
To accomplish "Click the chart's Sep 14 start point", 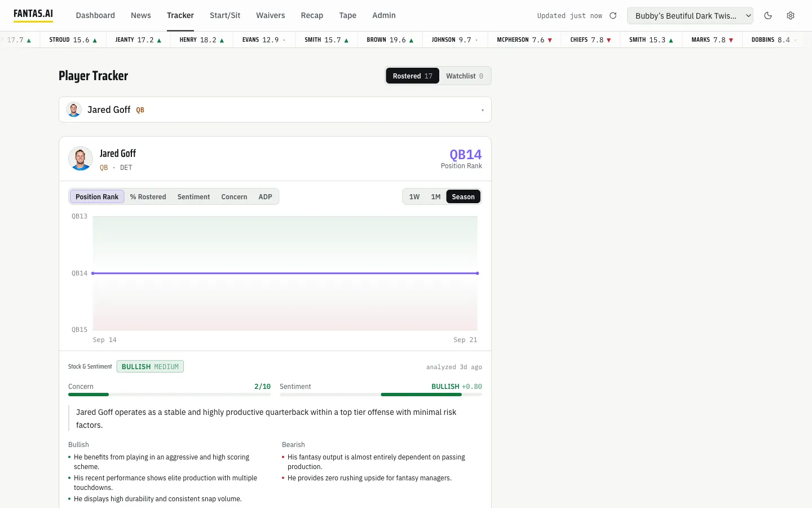I will [93, 273].
